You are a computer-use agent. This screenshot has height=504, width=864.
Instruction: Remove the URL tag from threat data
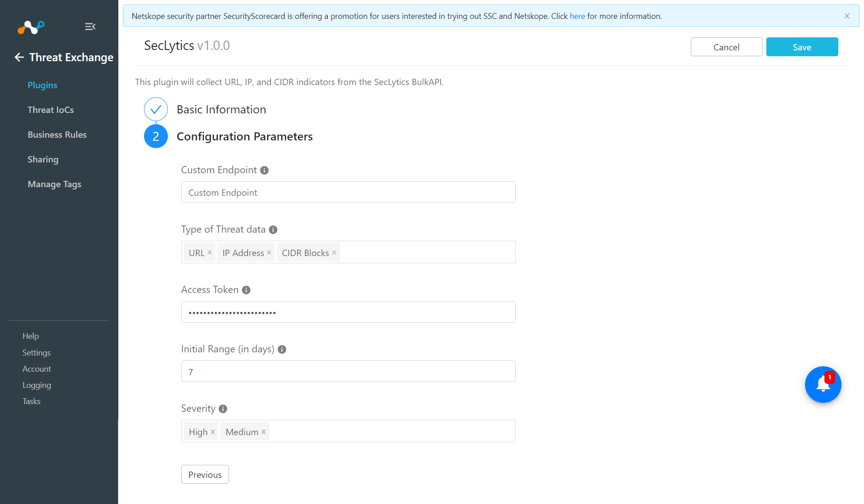(210, 252)
